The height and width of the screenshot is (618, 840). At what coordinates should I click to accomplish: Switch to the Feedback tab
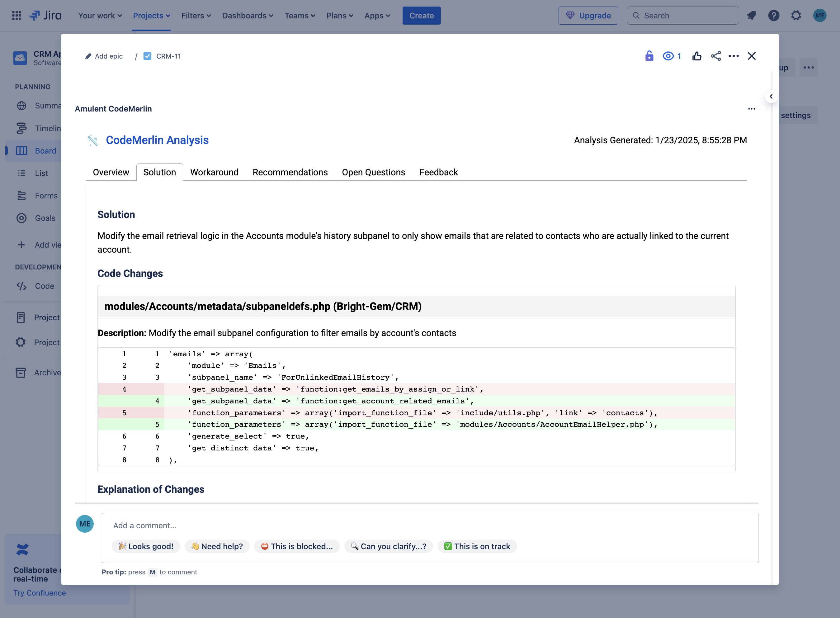click(438, 173)
